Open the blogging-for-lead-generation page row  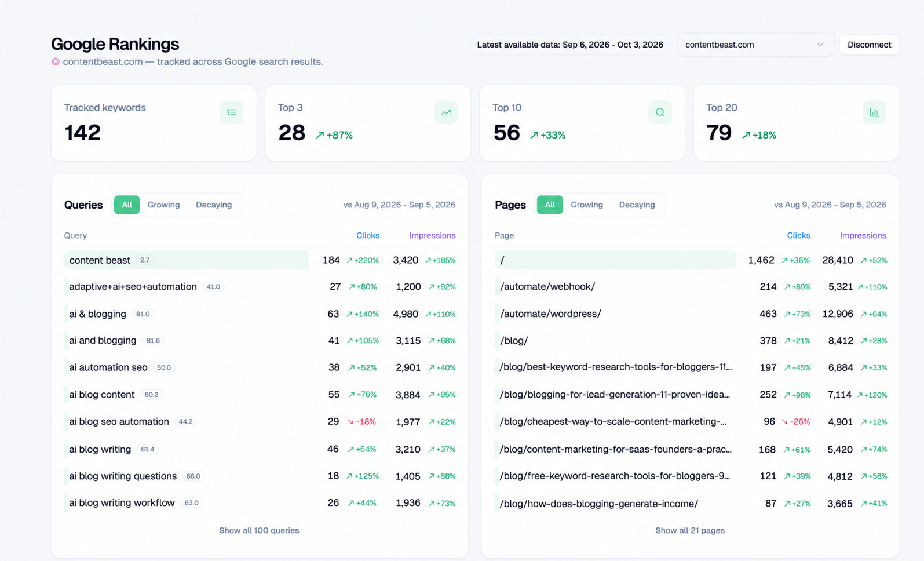[x=691, y=395]
